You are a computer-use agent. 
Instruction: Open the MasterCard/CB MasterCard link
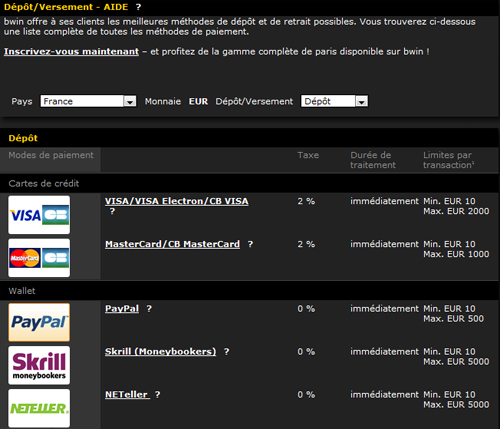pyautogui.click(x=172, y=244)
